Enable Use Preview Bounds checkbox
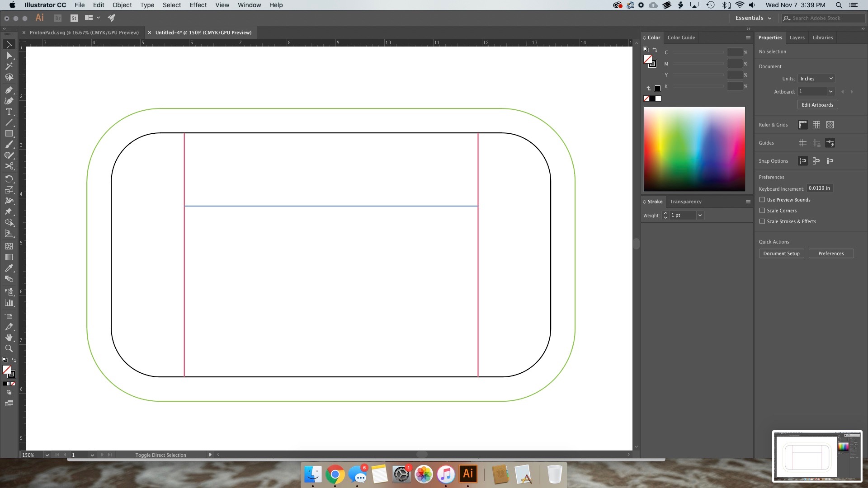 coord(762,200)
